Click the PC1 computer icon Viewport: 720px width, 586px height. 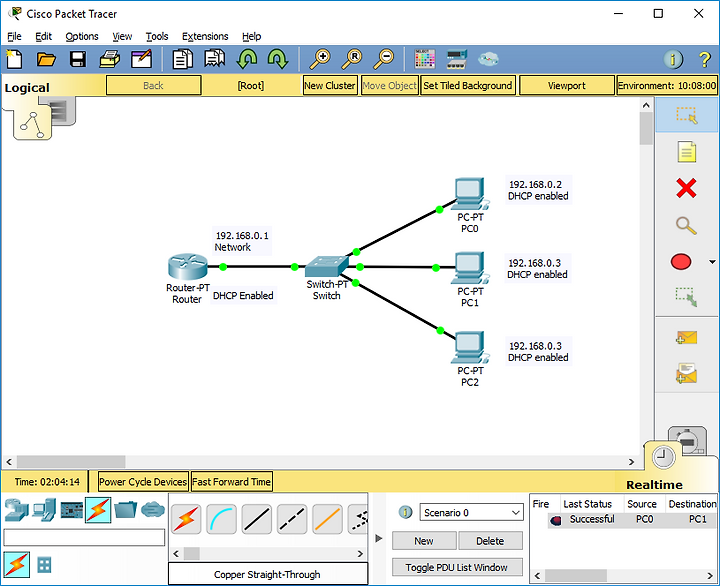click(x=469, y=268)
